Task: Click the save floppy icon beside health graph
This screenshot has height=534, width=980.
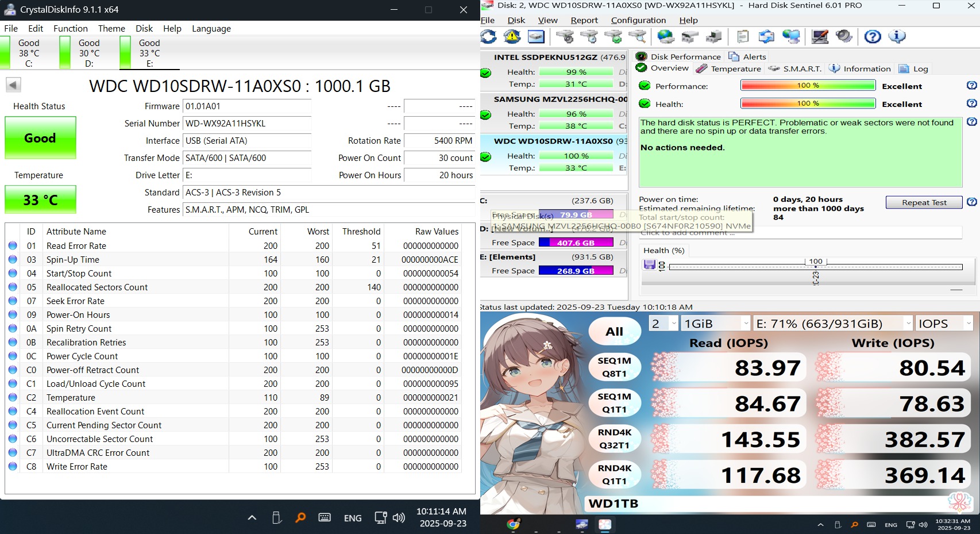Action: tap(650, 264)
